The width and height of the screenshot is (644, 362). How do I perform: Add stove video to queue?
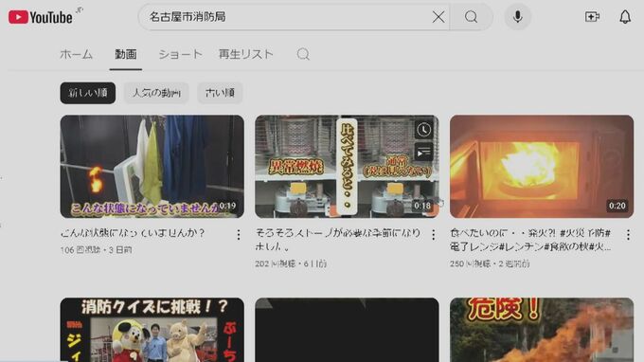point(423,153)
